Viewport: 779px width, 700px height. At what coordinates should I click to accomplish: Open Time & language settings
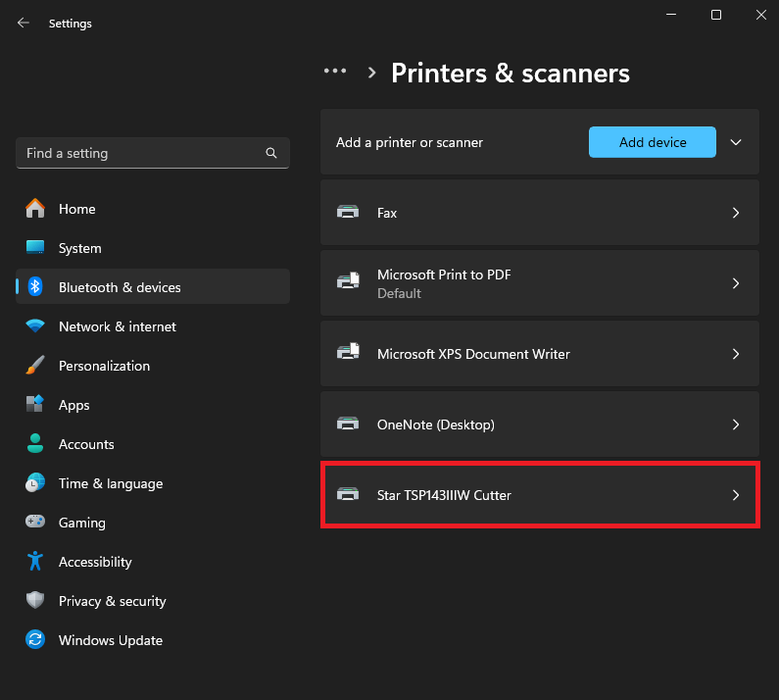(x=153, y=483)
